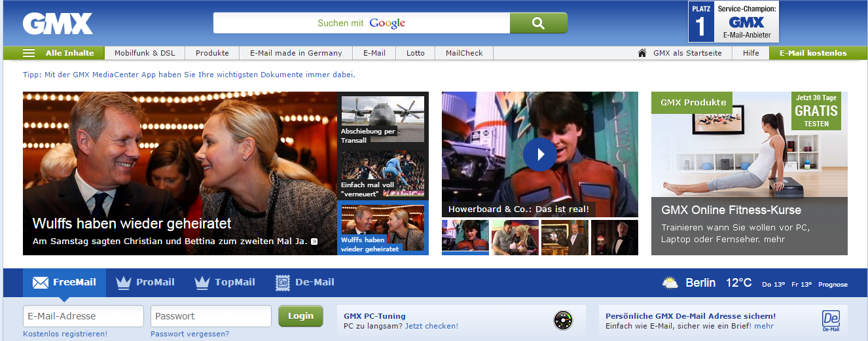Click the Fr 13° forecast

pyautogui.click(x=801, y=284)
